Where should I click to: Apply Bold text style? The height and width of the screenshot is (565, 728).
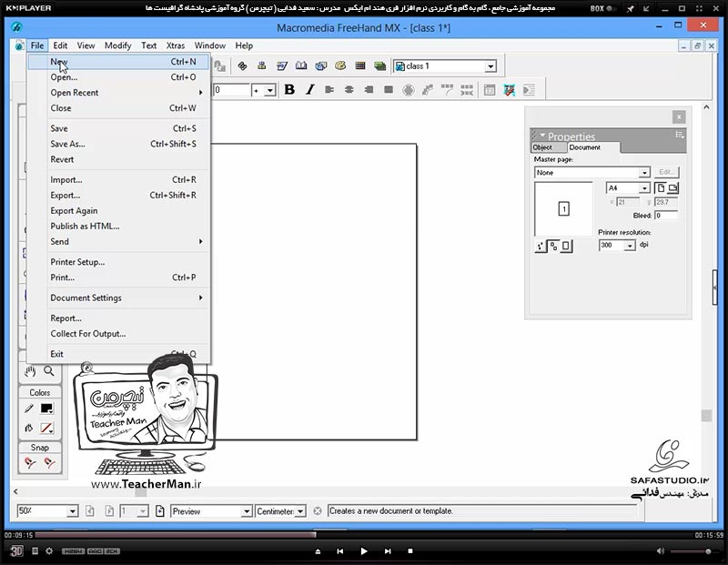[289, 89]
